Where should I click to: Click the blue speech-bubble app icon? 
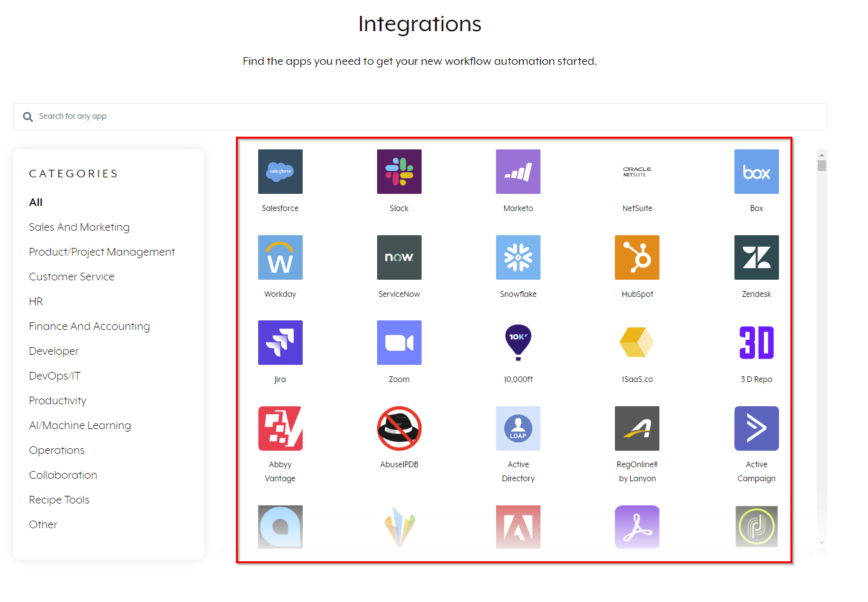(280, 527)
